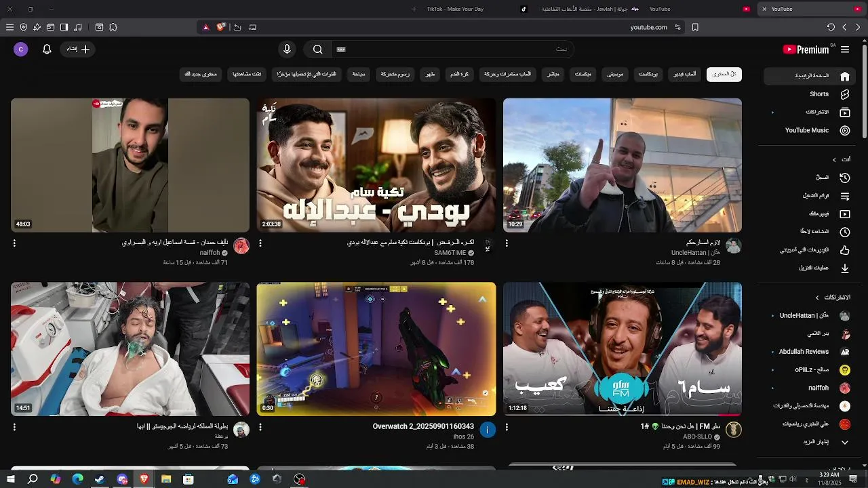
Task: Open options menu for ABO-SLLO سلو FM video
Action: click(507, 427)
